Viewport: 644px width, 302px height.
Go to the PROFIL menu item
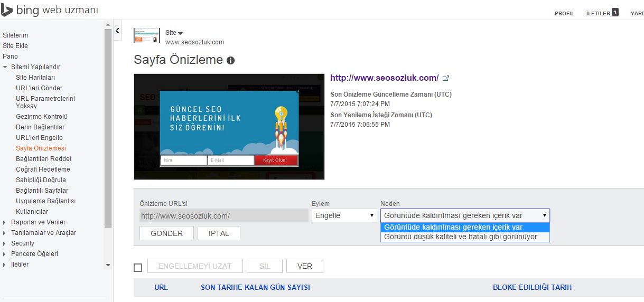pyautogui.click(x=564, y=14)
